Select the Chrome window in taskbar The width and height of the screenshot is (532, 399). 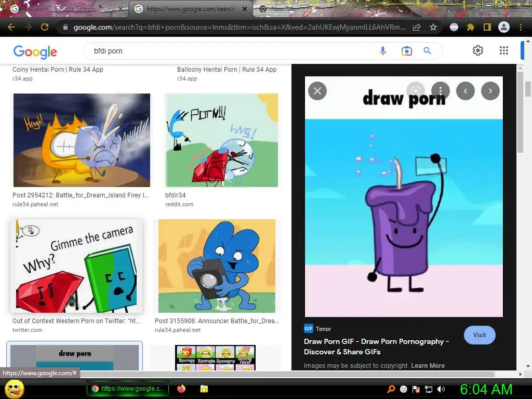(128, 389)
